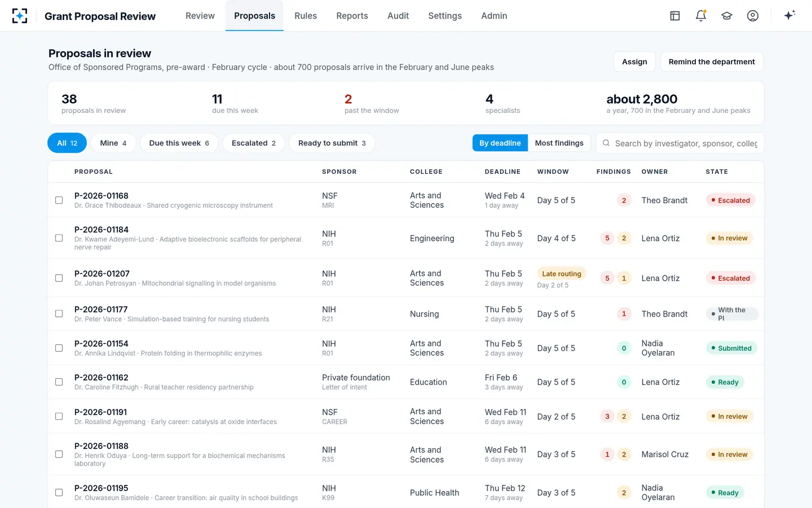812x508 pixels.
Task: Open proposal P-2026-01207
Action: coord(102,274)
